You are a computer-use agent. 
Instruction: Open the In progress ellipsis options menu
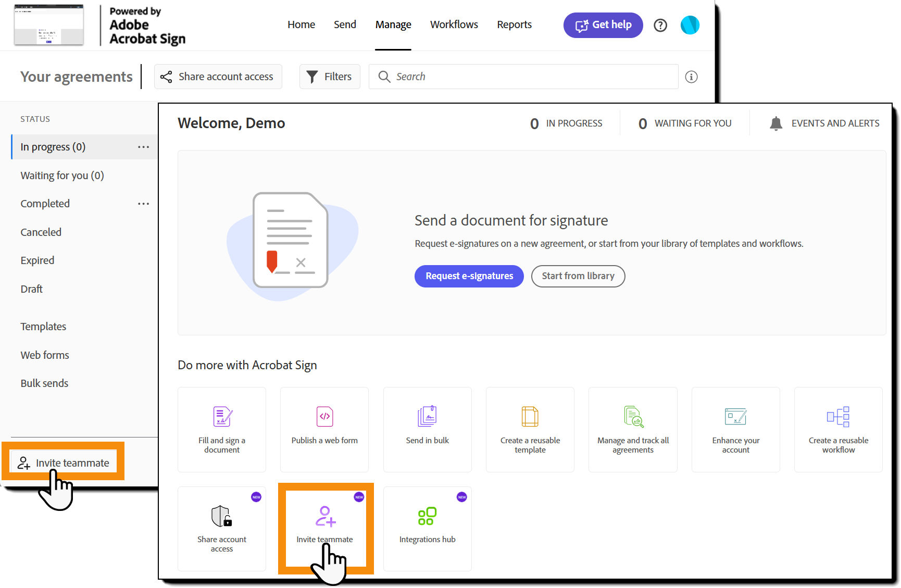click(x=144, y=146)
